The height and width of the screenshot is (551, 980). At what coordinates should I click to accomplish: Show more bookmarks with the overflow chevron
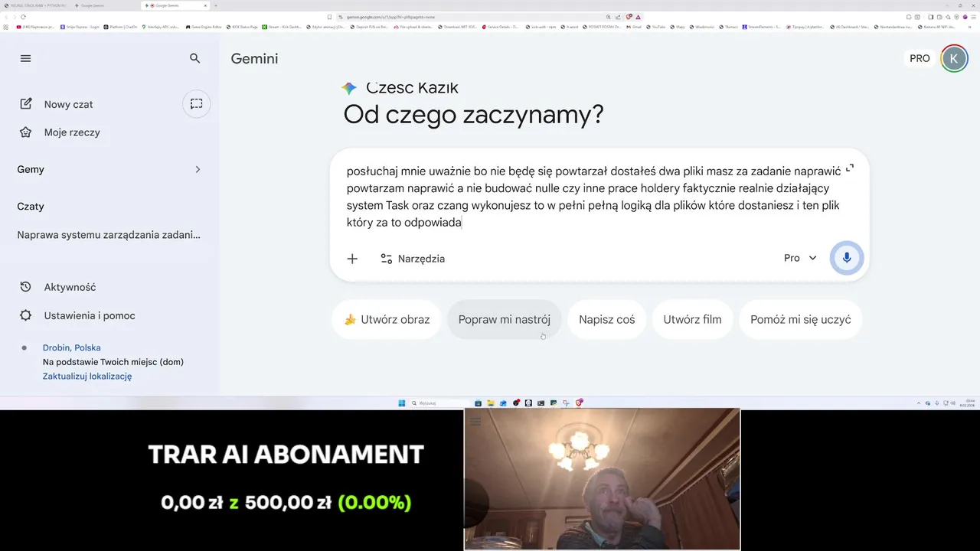pyautogui.click(x=969, y=27)
